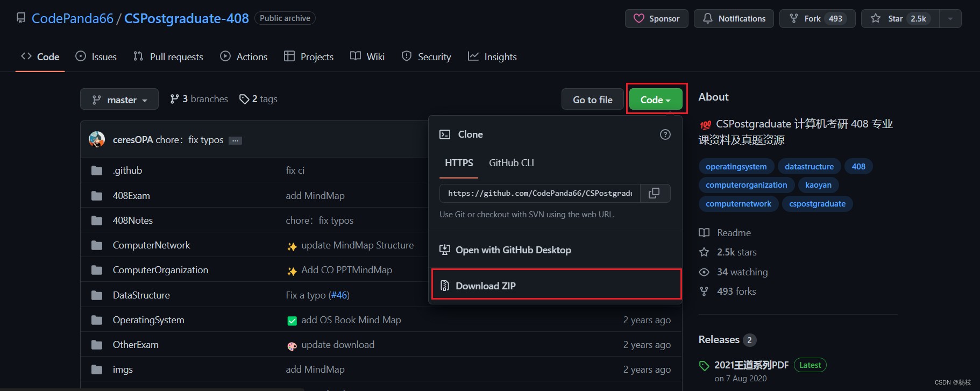Open the datastructure topic tag
Screen dimensions: 980x391
point(809,167)
